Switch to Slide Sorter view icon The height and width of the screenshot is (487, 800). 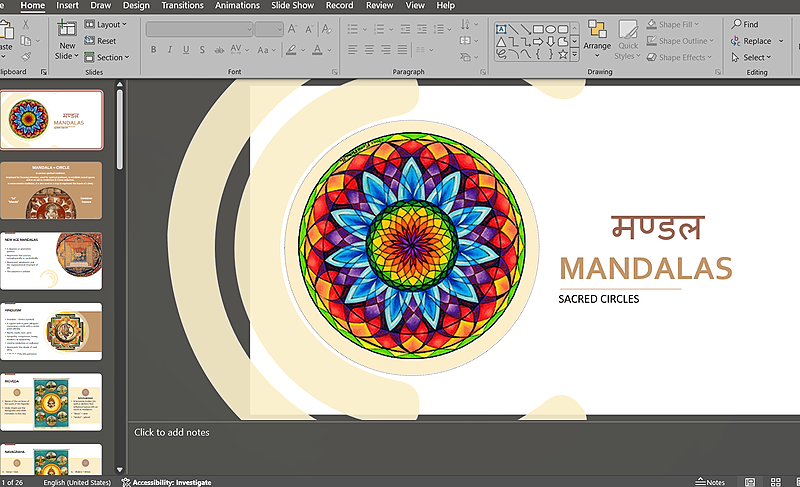pos(776,482)
